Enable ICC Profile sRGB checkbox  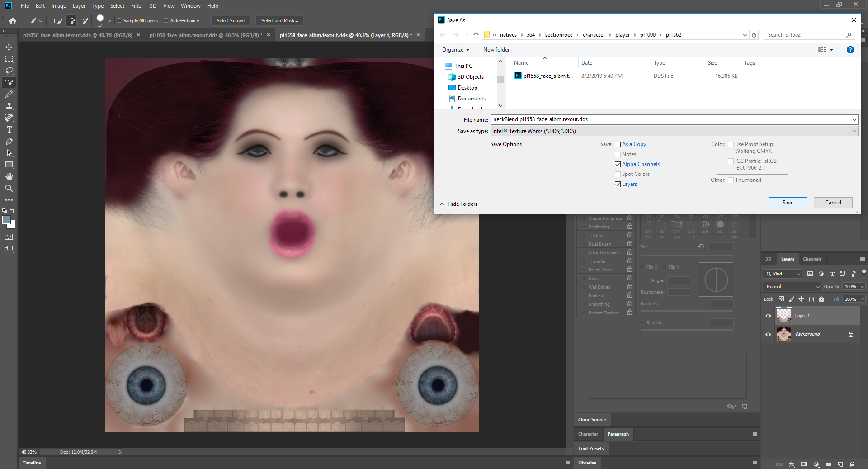[731, 161]
